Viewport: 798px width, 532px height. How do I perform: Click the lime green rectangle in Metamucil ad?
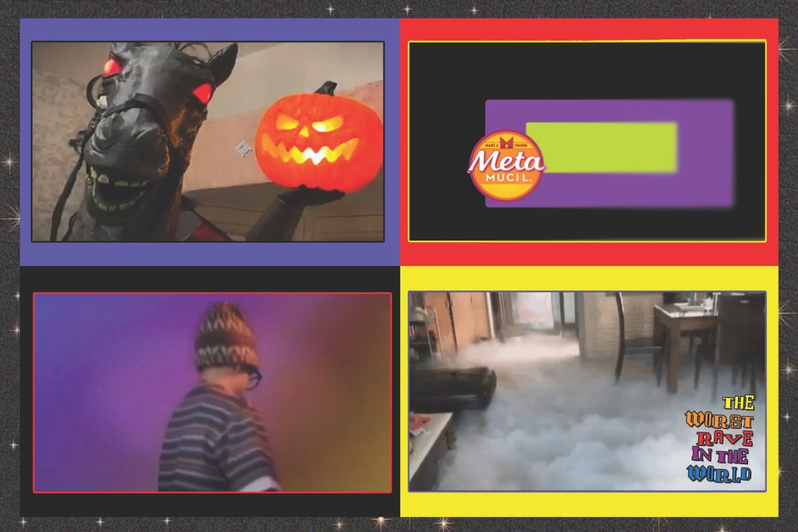602,147
